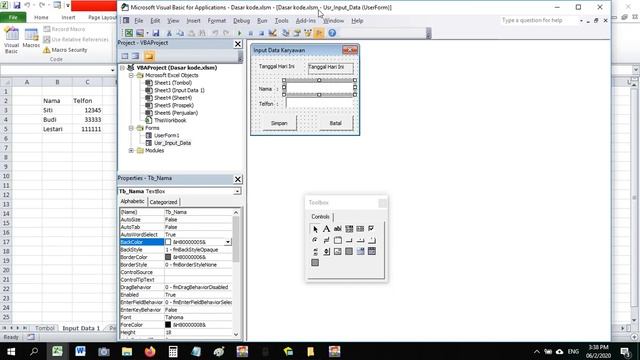Click Record Macro in Excel ribbon
Viewport: 640px width, 360px height.
point(64,29)
